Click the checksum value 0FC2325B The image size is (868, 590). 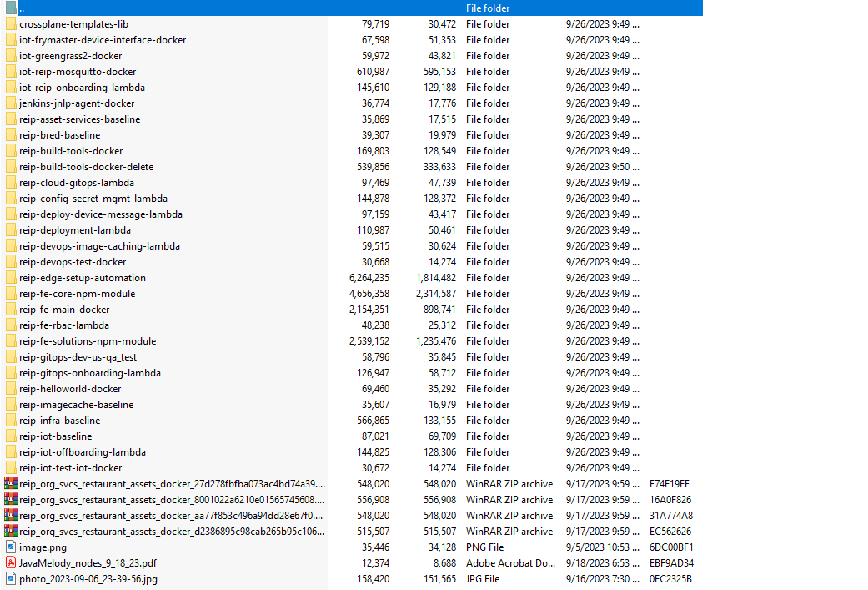click(x=671, y=579)
